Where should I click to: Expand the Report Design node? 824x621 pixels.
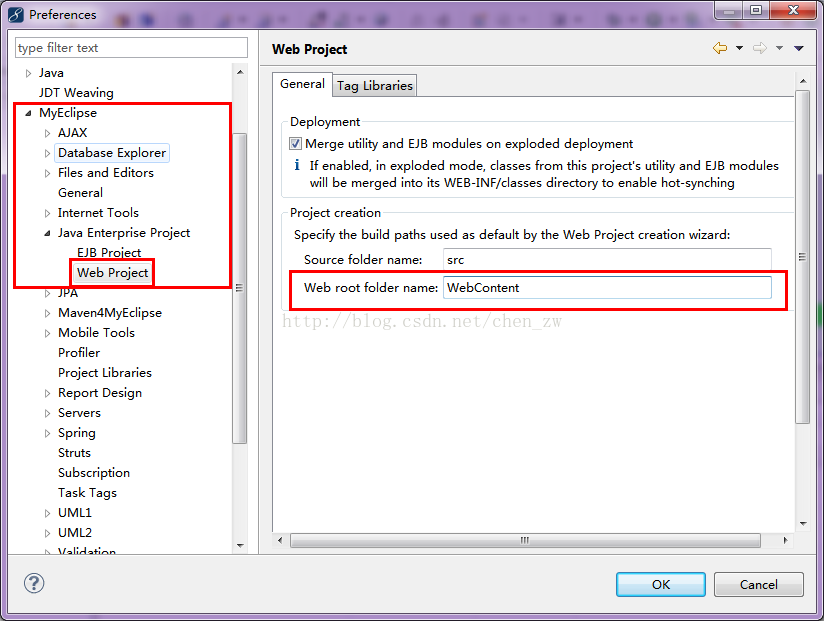pos(47,393)
